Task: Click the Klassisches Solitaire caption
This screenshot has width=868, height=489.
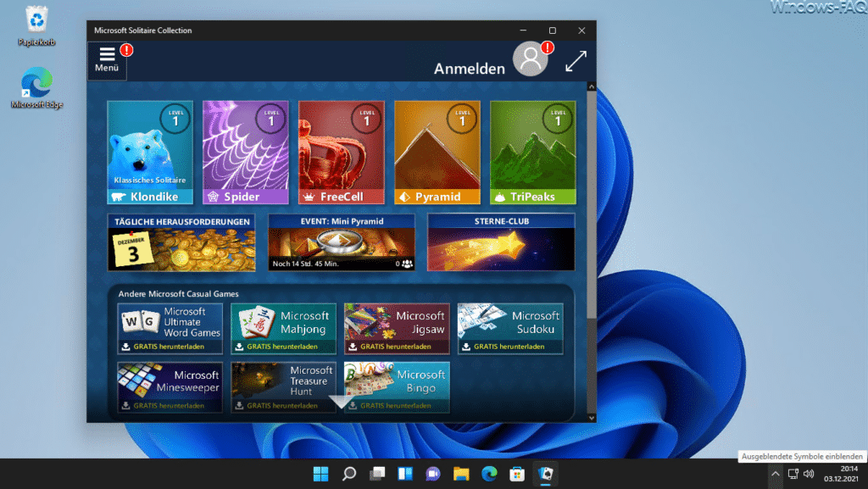Action: point(150,180)
